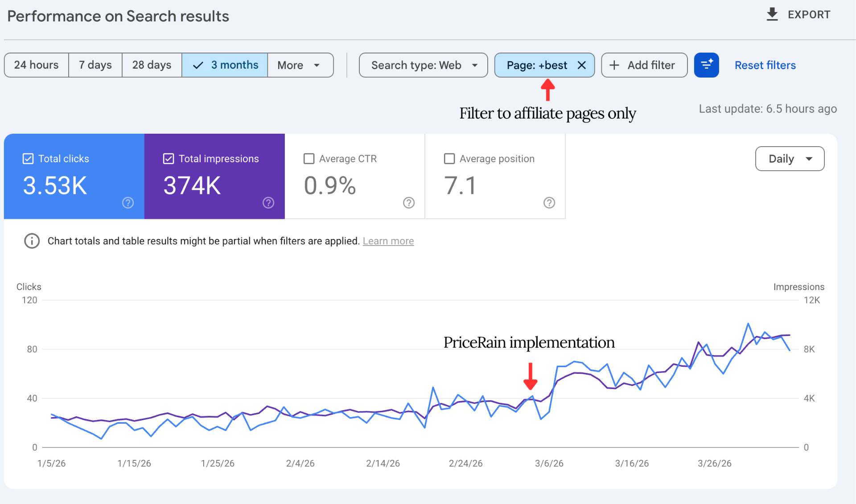Select the 24 hours date range
Viewport: 856px width, 504px height.
pos(37,65)
